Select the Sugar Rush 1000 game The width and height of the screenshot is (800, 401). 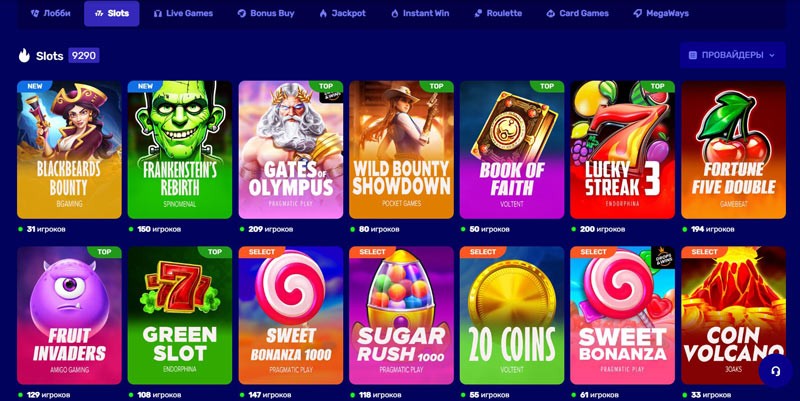pos(401,315)
